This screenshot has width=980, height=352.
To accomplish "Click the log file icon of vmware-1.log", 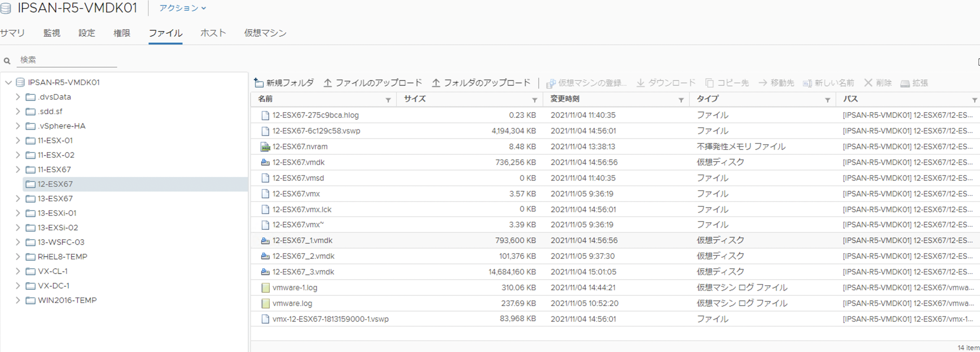I will tap(265, 288).
